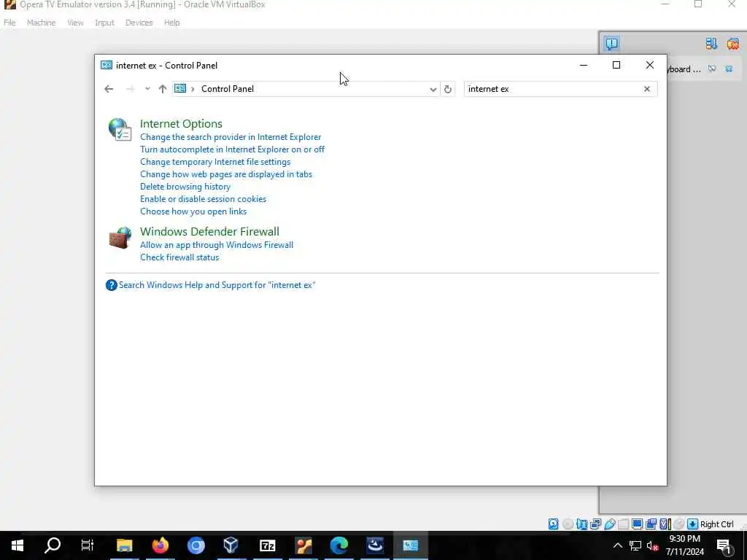Screen dimensions: 747x560
Task: Launch Firefox from the taskbar
Action: (x=160, y=545)
